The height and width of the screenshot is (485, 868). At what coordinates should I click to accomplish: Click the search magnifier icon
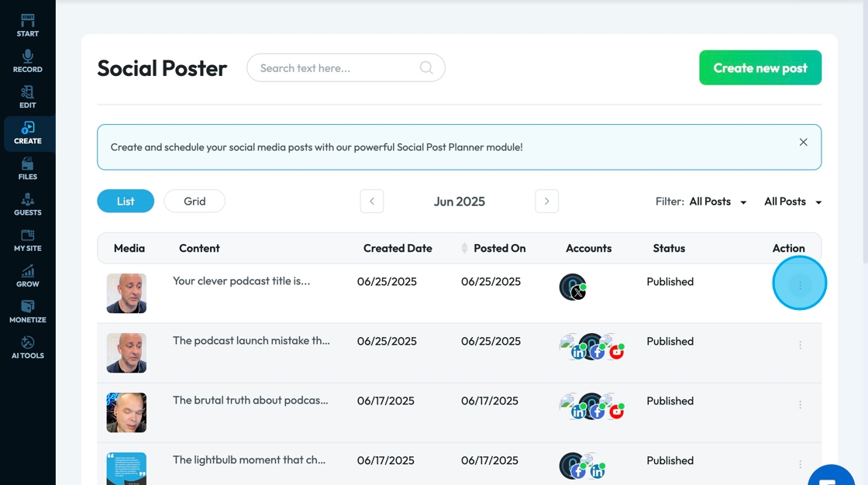coord(426,68)
